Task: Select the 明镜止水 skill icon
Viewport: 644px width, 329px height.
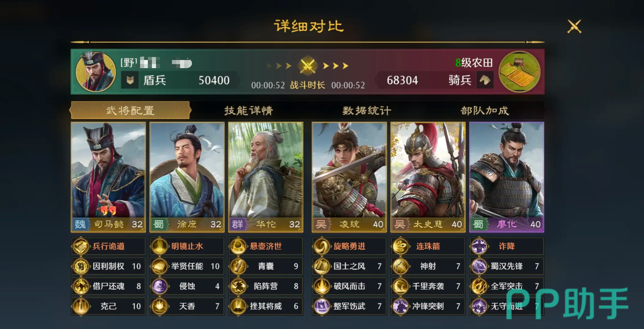Action: (x=160, y=246)
